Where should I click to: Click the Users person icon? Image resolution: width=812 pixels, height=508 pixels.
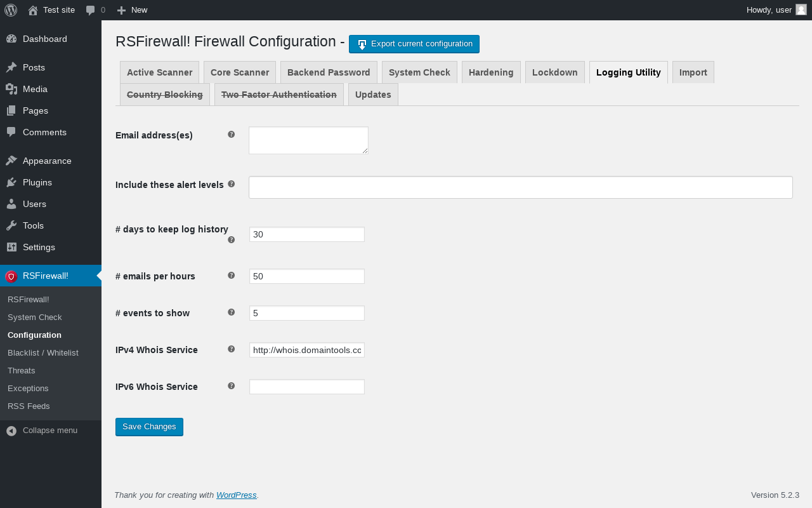11,204
